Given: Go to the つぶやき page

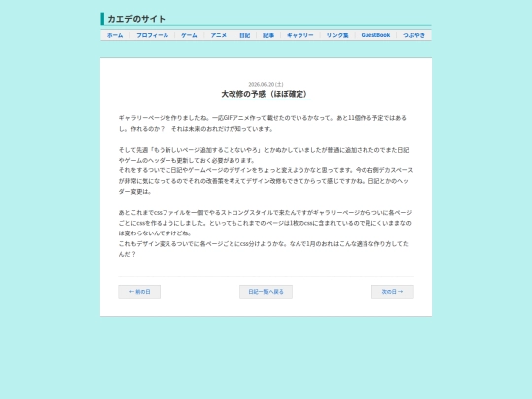Looking at the screenshot, I should pos(414,35).
